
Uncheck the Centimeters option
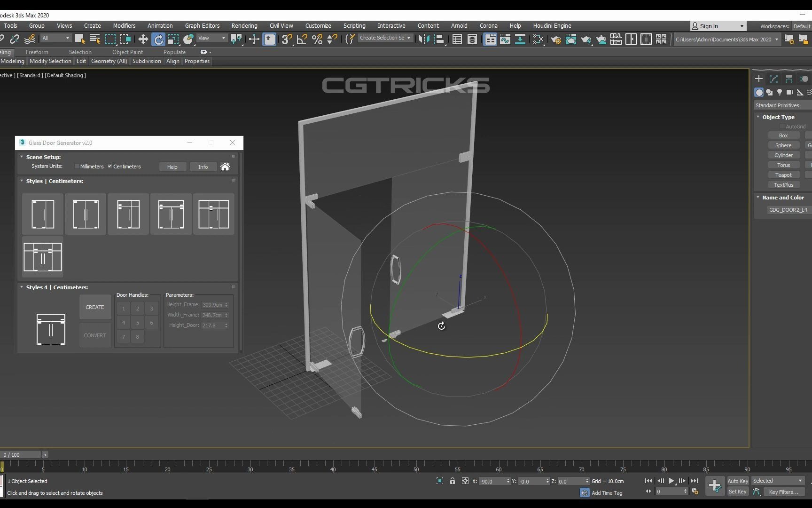tap(109, 166)
